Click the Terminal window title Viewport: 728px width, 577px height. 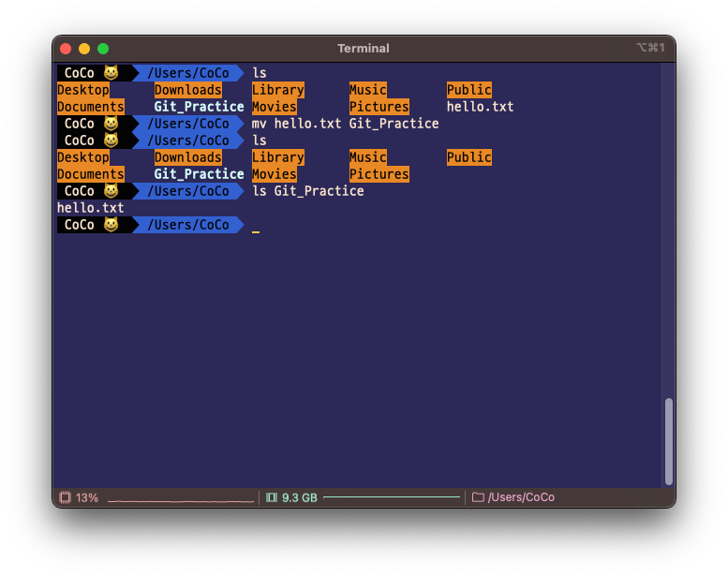(364, 49)
